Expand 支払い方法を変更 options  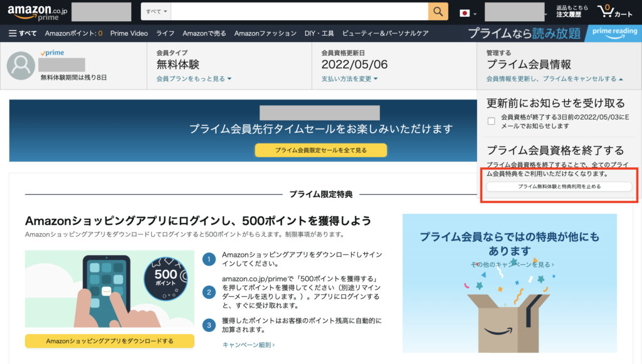coord(349,78)
